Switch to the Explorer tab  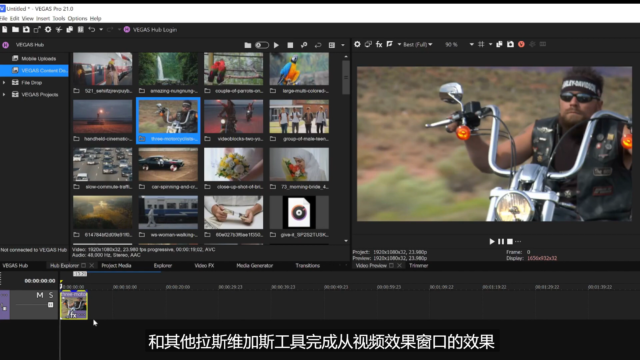pyautogui.click(x=163, y=266)
